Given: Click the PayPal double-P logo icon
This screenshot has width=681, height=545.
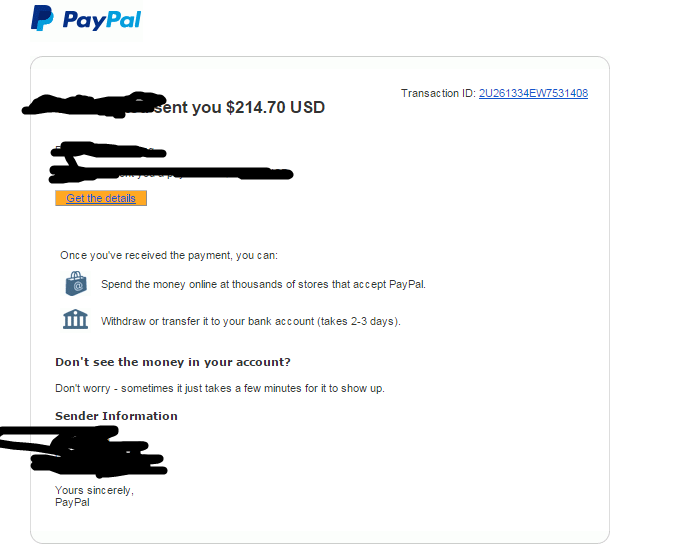Looking at the screenshot, I should 42,18.
